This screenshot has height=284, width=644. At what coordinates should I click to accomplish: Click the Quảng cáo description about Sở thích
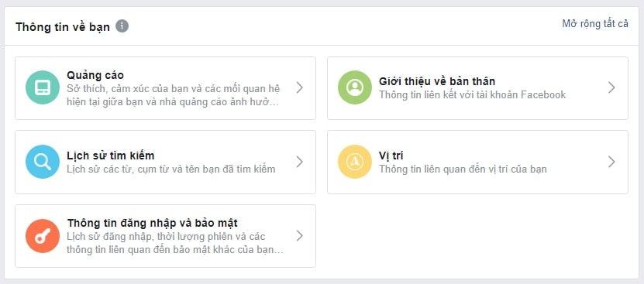(x=174, y=95)
